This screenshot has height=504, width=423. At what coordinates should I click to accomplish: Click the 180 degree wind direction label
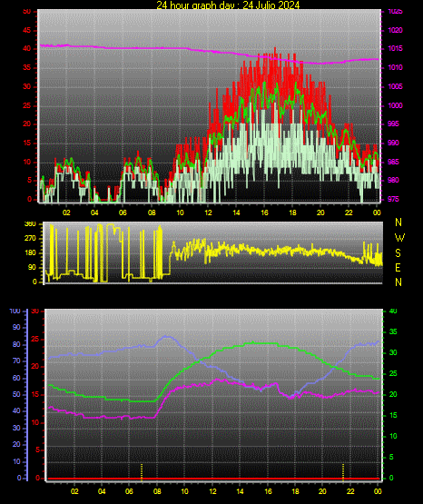coord(31,253)
